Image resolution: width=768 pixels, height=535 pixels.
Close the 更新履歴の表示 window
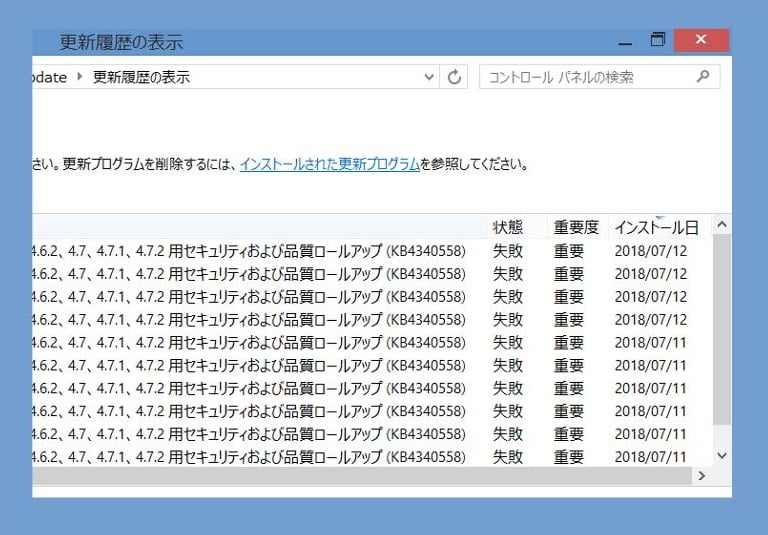[701, 41]
